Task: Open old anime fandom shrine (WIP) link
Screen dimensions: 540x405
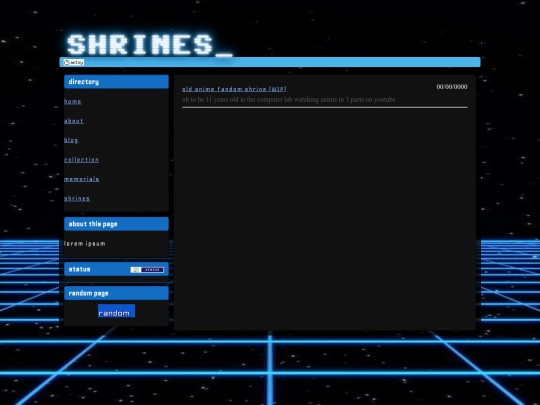Action: click(234, 89)
